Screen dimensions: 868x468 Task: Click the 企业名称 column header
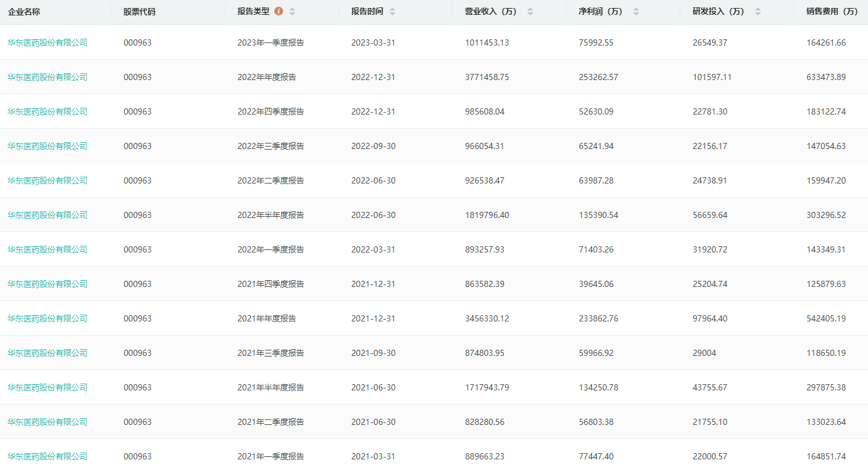[23, 12]
